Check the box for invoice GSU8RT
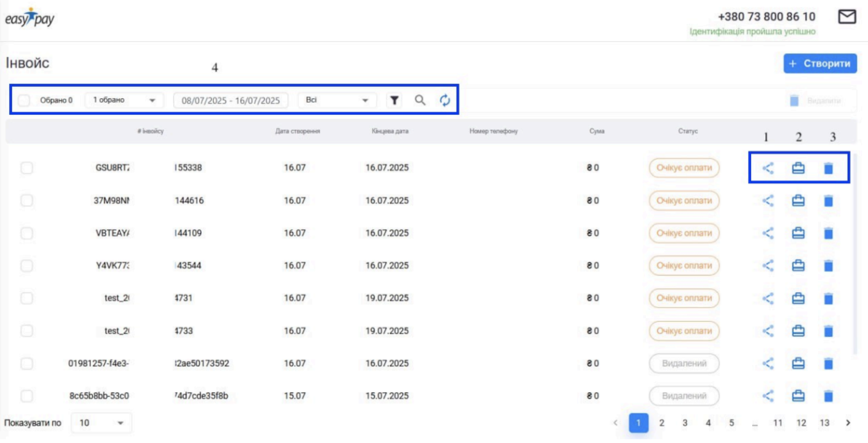 click(26, 168)
